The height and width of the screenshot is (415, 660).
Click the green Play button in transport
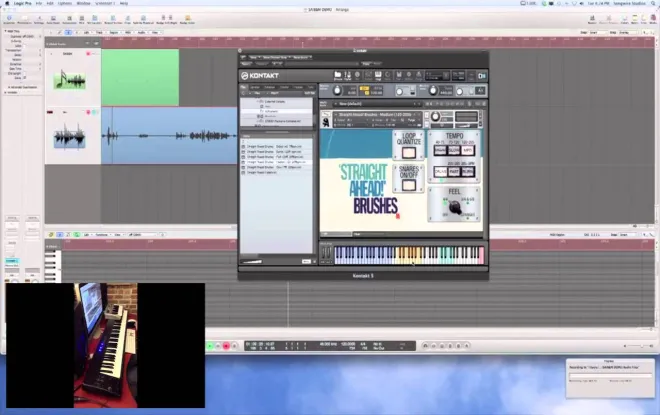click(210, 346)
